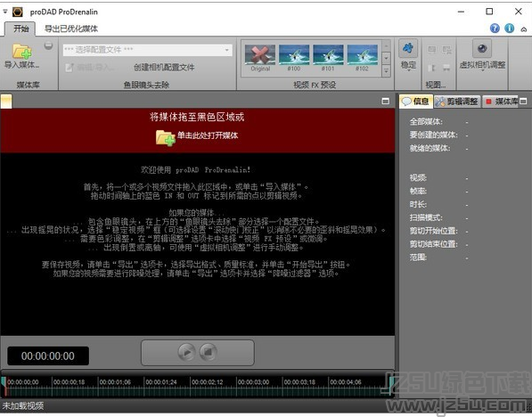Click the 要创建的媒体 info row
Image resolution: width=532 pixels, height=417 pixels.
(x=438, y=135)
